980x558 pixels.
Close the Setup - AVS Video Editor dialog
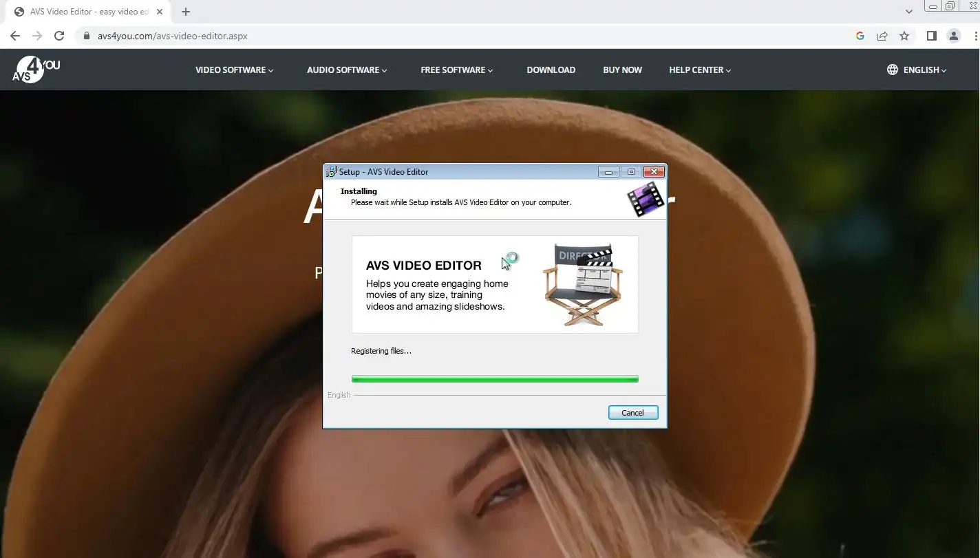click(x=654, y=172)
